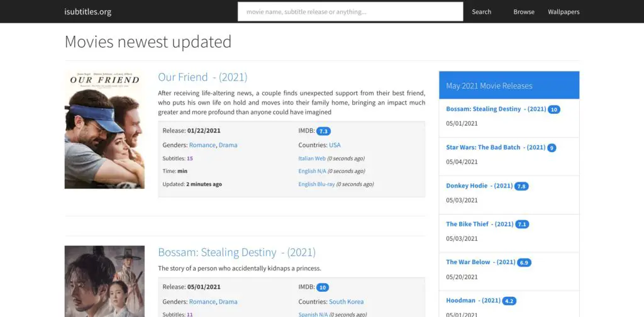Open the Our Friend poster thumbnail

104,130
